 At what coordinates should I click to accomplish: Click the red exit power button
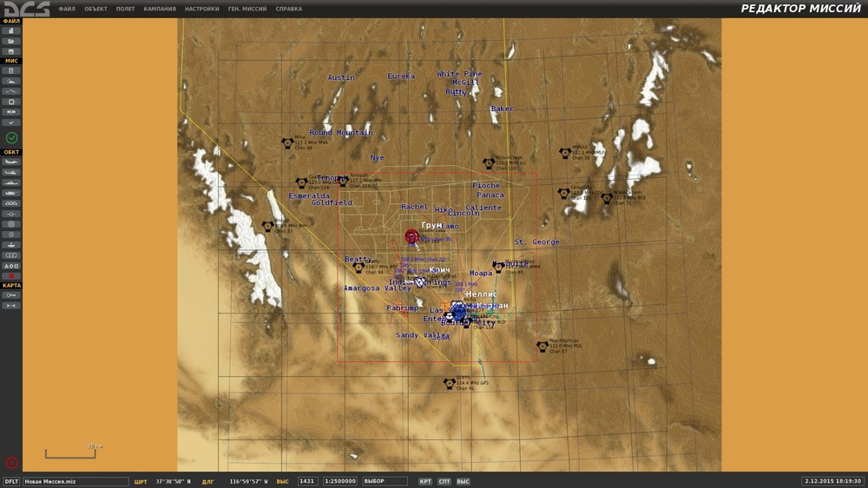coord(11,463)
